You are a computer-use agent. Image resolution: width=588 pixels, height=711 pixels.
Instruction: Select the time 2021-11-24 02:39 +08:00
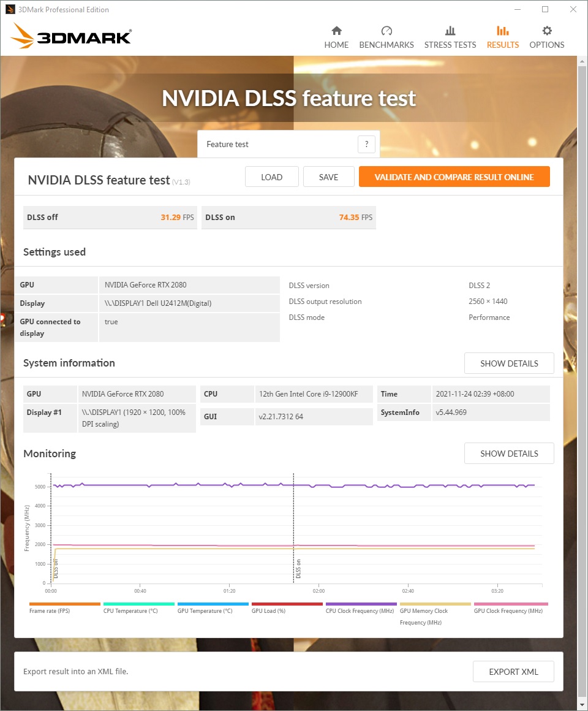[x=475, y=394]
